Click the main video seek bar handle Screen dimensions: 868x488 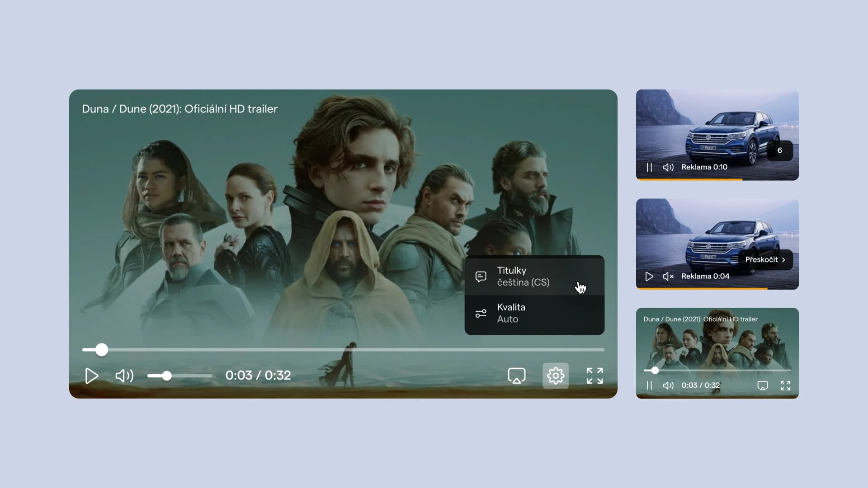point(102,350)
